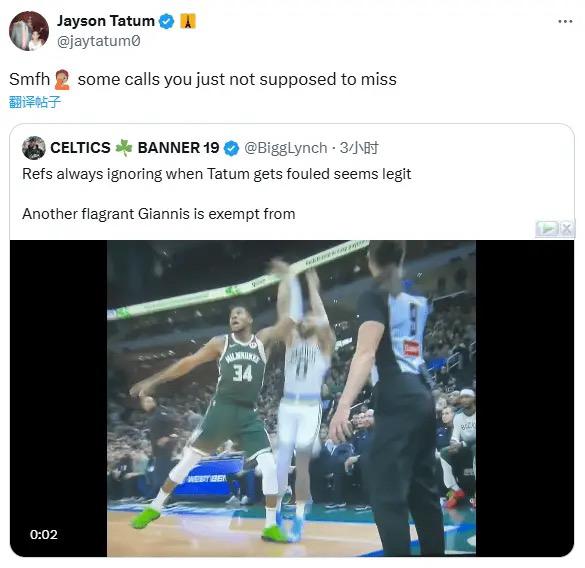Click the facepalm emoji in tweet text
The width and height of the screenshot is (585, 568).
(x=62, y=80)
